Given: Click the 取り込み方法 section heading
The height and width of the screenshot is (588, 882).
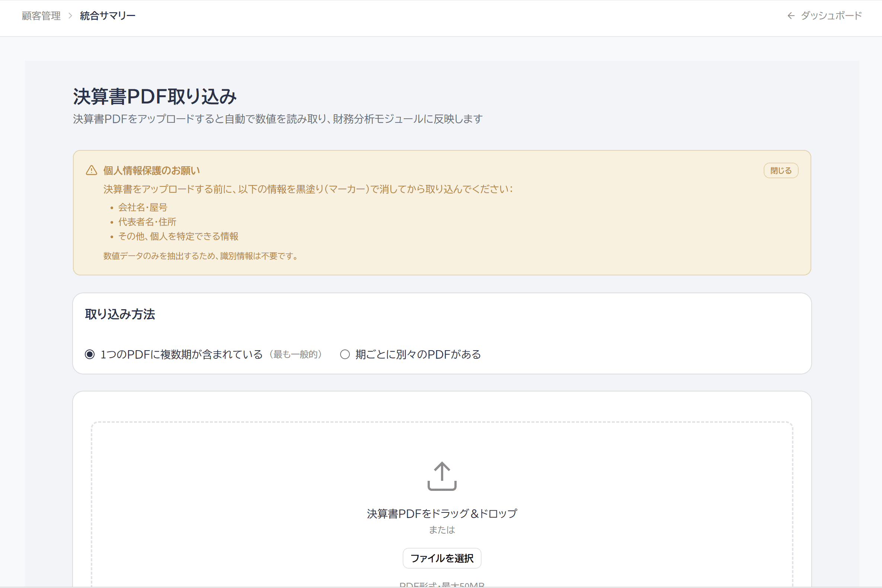Looking at the screenshot, I should pyautogui.click(x=120, y=314).
